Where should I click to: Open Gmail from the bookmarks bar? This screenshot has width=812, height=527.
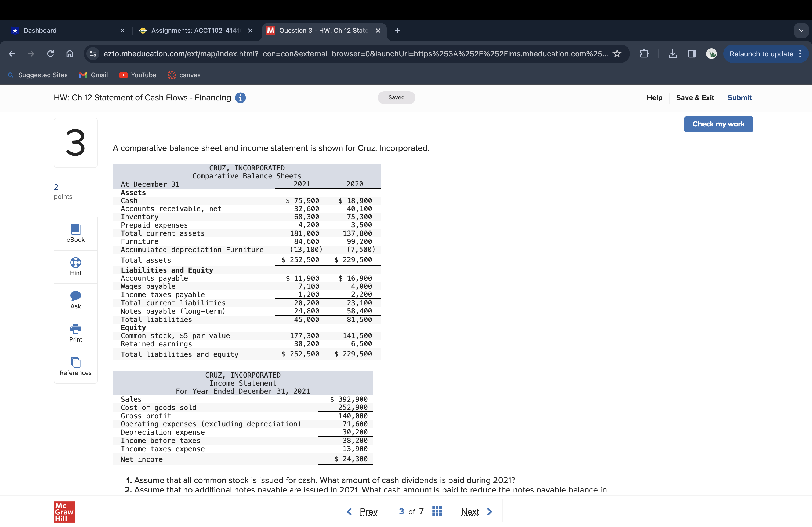[93, 75]
